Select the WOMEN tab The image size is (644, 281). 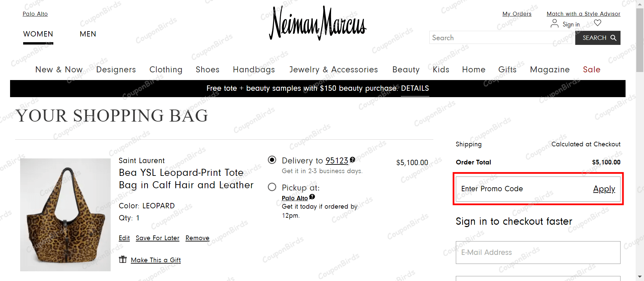(x=38, y=34)
